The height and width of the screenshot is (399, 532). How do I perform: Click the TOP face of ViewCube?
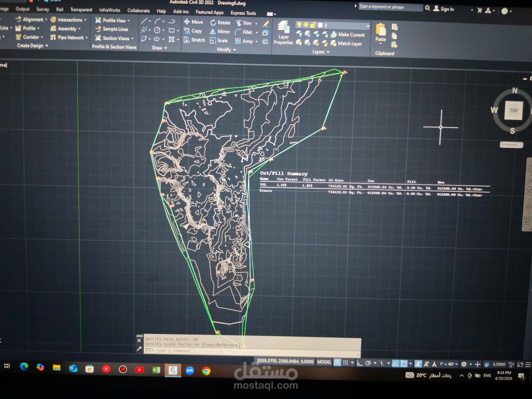click(514, 110)
